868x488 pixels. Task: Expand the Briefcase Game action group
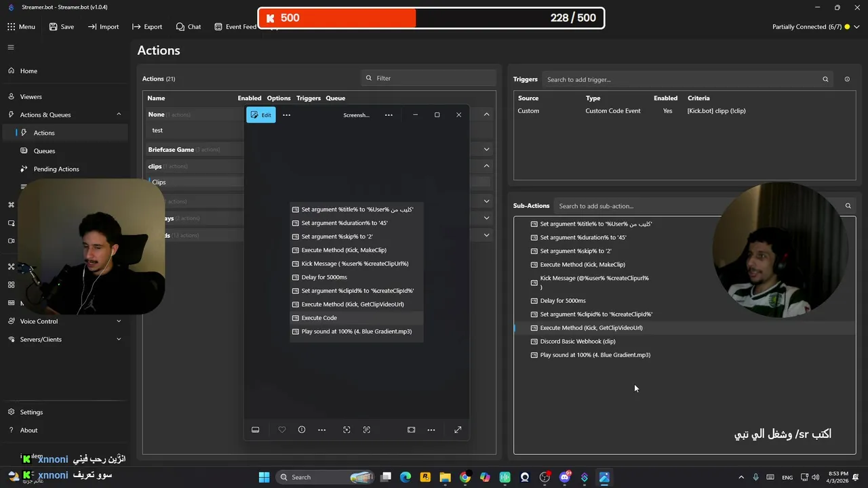[x=486, y=149]
